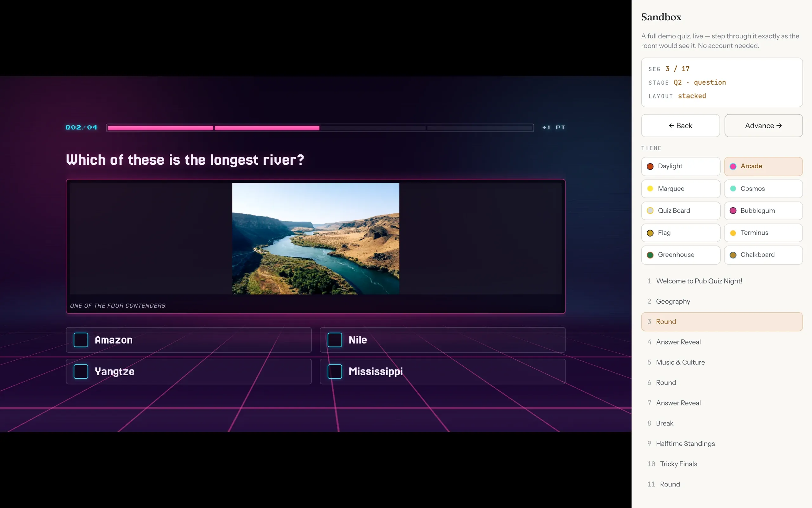Go to segment 10 Tricky Finals
Image resolution: width=812 pixels, height=508 pixels.
722,464
